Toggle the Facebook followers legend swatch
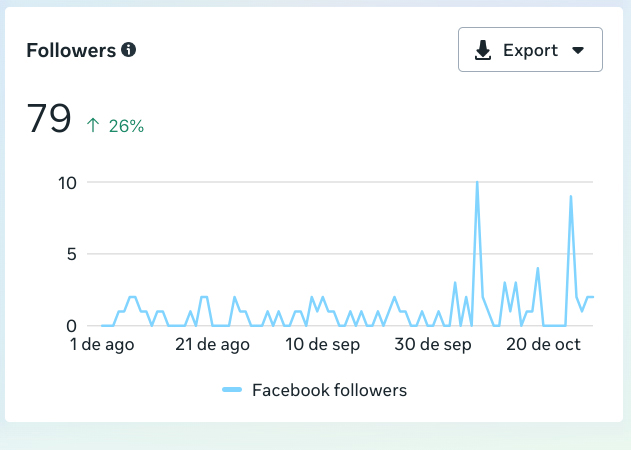This screenshot has width=631, height=450. pos(232,390)
